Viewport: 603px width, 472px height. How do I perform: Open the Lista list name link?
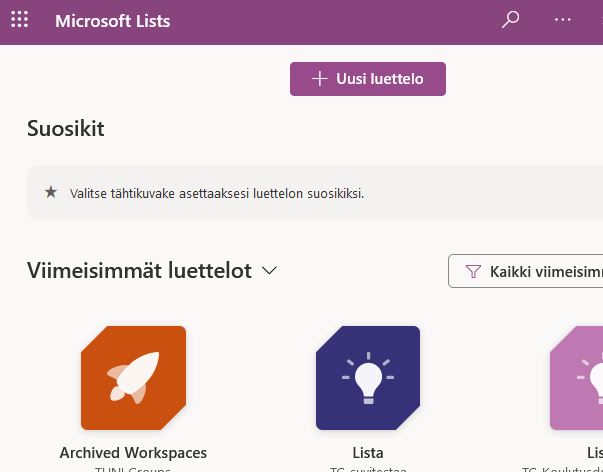click(367, 453)
